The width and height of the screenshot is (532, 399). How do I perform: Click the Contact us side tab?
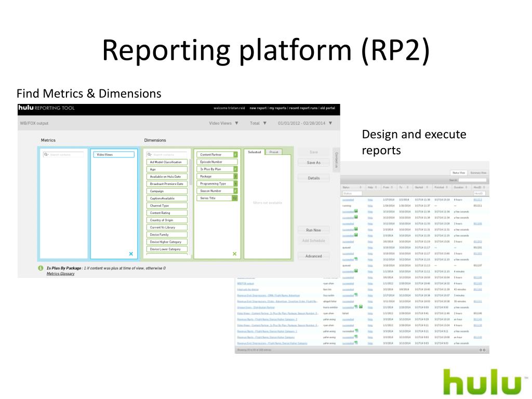(336, 160)
